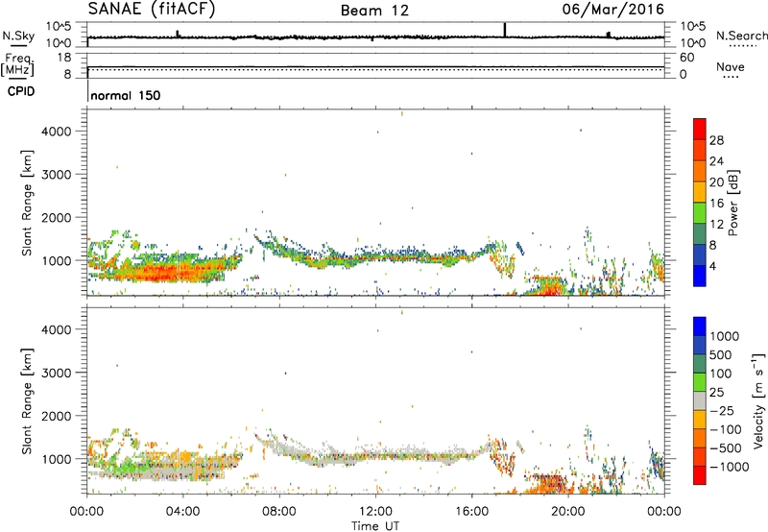Click the Nave legend label
This screenshot has height=532, width=768.
731,67
